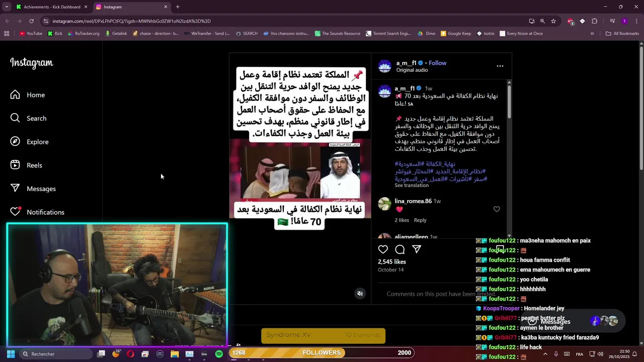Show hidden system tray icons

click(x=545, y=354)
